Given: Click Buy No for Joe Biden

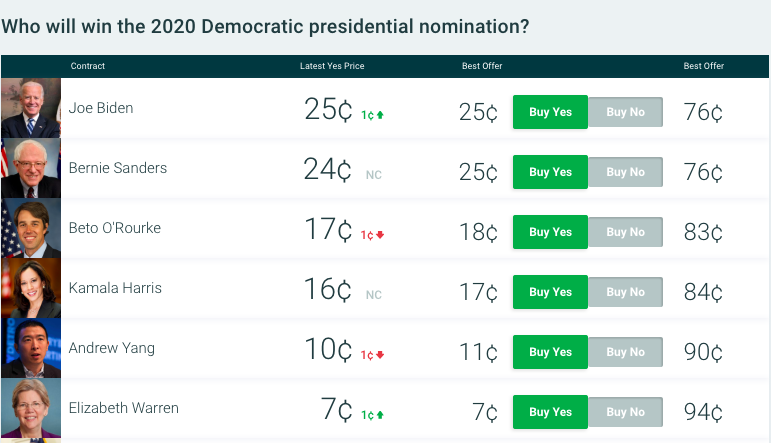Looking at the screenshot, I should click(625, 112).
